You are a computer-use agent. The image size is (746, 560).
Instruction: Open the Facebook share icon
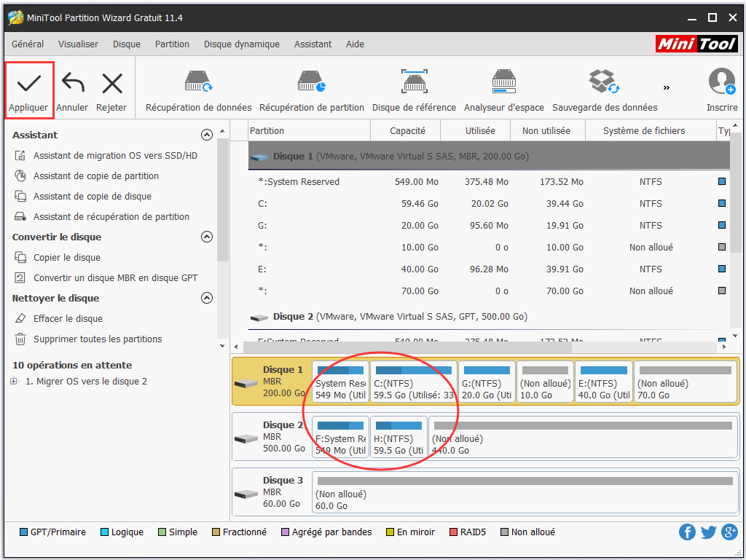coord(687,532)
